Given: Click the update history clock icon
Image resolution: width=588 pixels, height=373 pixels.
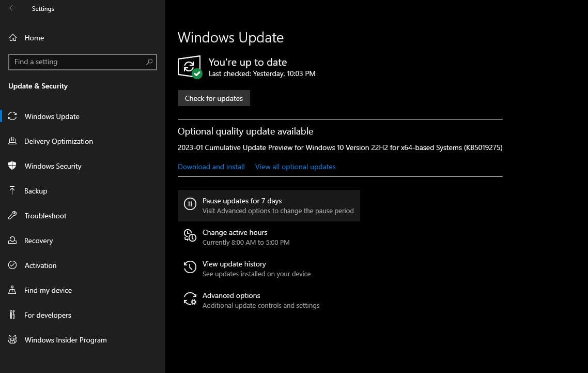Looking at the screenshot, I should point(190,267).
